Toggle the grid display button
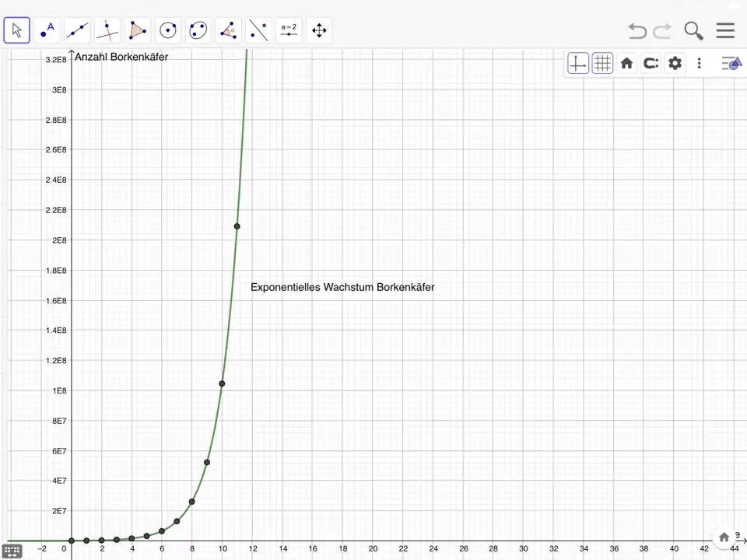Screen dimensions: 747x560 (x=602, y=64)
